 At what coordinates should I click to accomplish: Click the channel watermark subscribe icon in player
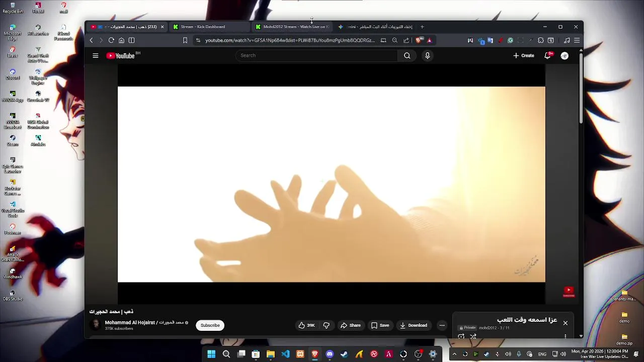[x=569, y=292]
